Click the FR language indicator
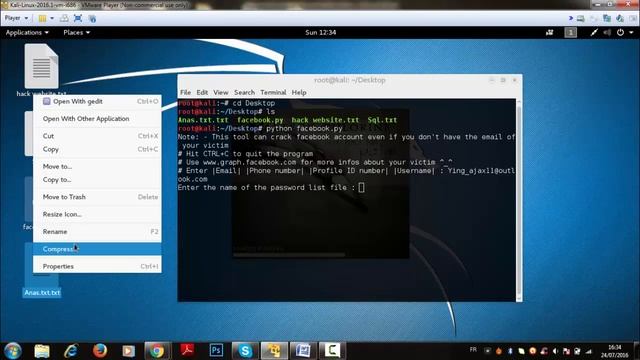 [473, 349]
